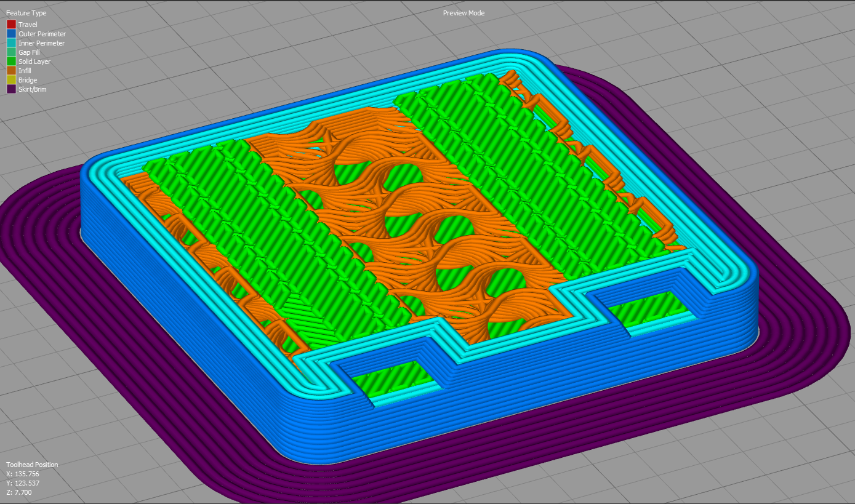Click the purple Skirt/Brim color swatch
This screenshot has width=855, height=504.
pyautogui.click(x=11, y=89)
